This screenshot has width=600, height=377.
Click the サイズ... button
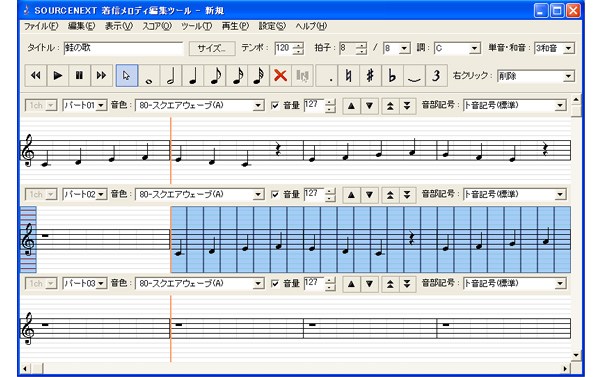point(212,48)
